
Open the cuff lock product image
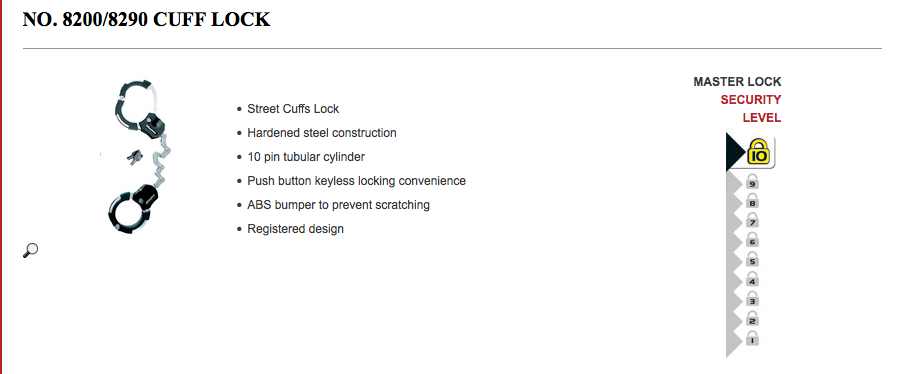click(138, 157)
